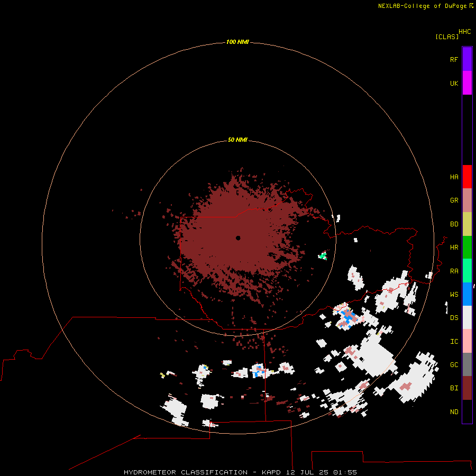The image size is (476, 476).
Task: Click the [CLAS] legend header
Action: (x=447, y=36)
